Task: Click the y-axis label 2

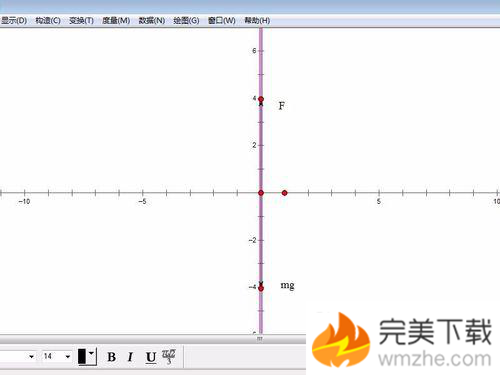Action: [x=254, y=145]
